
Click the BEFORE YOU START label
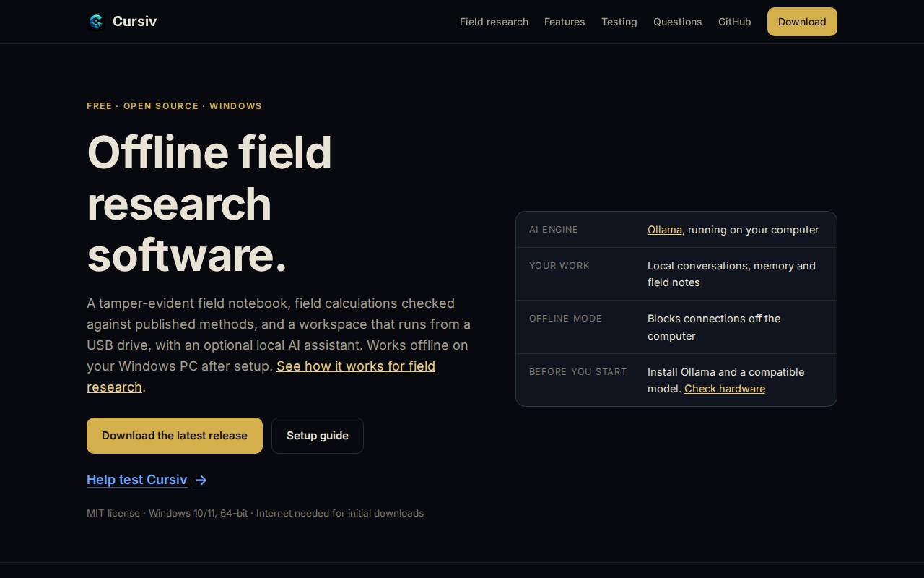click(x=577, y=372)
